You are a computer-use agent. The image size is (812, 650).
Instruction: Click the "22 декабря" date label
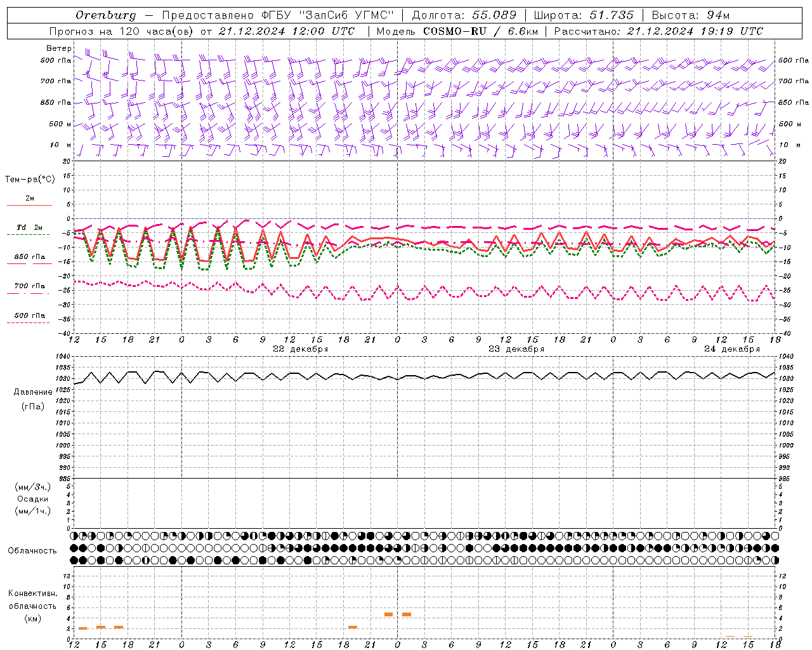point(300,349)
